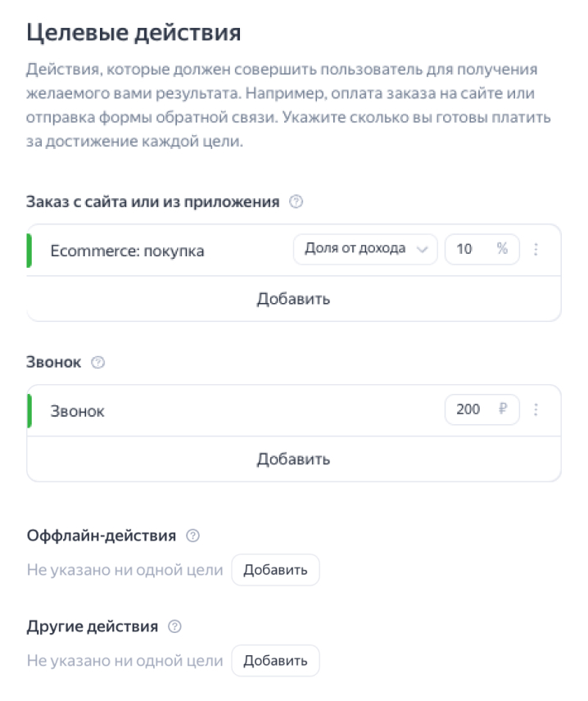Click 'Добавить' under the Звонок goal
This screenshot has height=701, width=588.
(293, 459)
